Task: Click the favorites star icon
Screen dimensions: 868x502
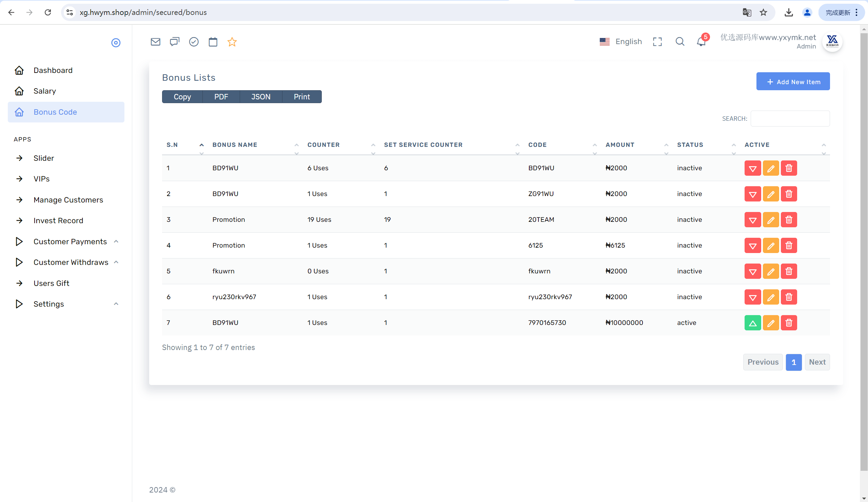Action: click(x=232, y=42)
